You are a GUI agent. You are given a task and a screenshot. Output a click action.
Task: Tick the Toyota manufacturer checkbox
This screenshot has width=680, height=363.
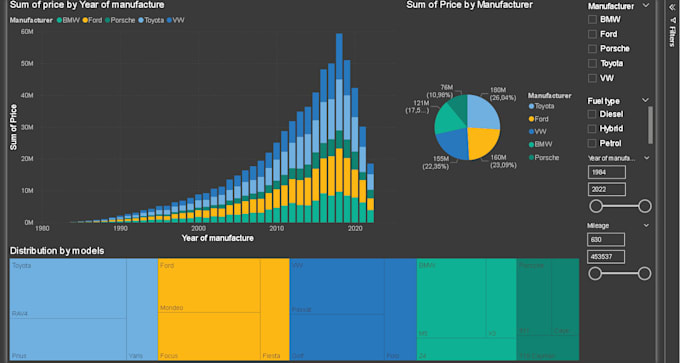pos(592,64)
